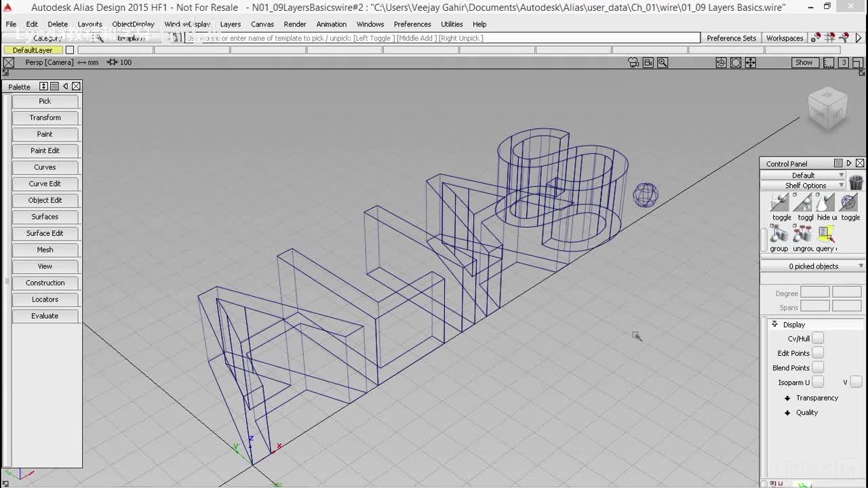The width and height of the screenshot is (868, 488).
Task: Enable the Cv/Hull display checkbox
Action: (818, 338)
